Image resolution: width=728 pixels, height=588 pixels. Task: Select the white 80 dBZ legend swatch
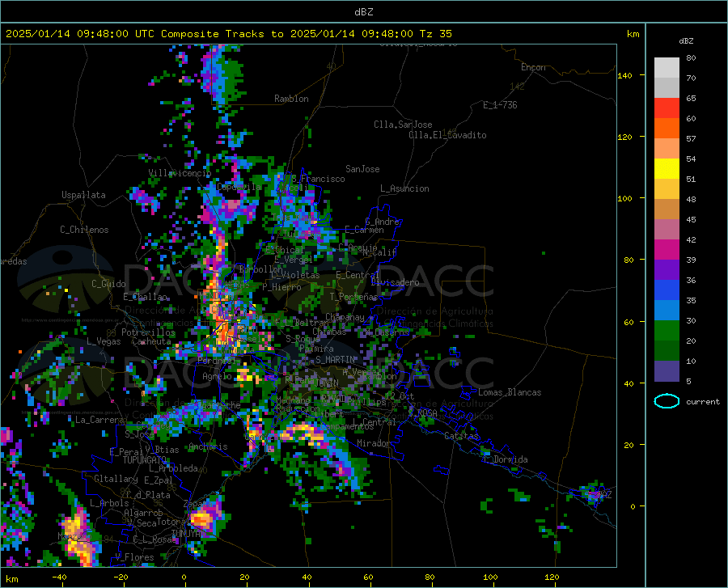coord(667,67)
